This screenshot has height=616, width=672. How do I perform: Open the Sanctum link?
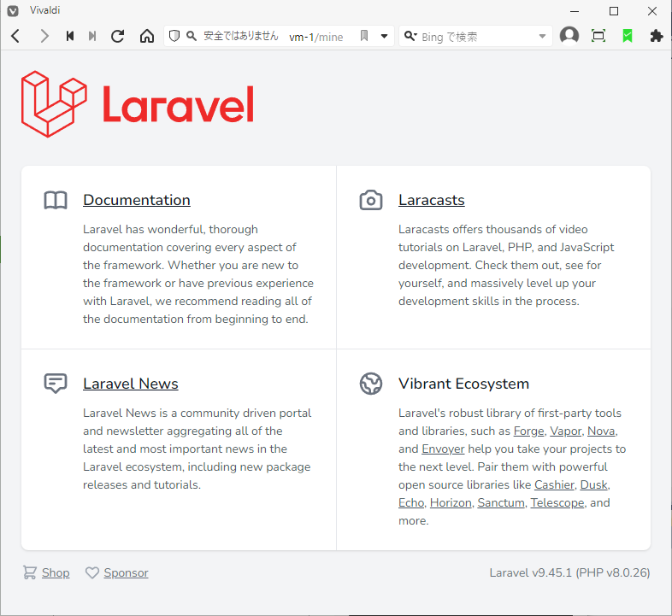click(501, 503)
